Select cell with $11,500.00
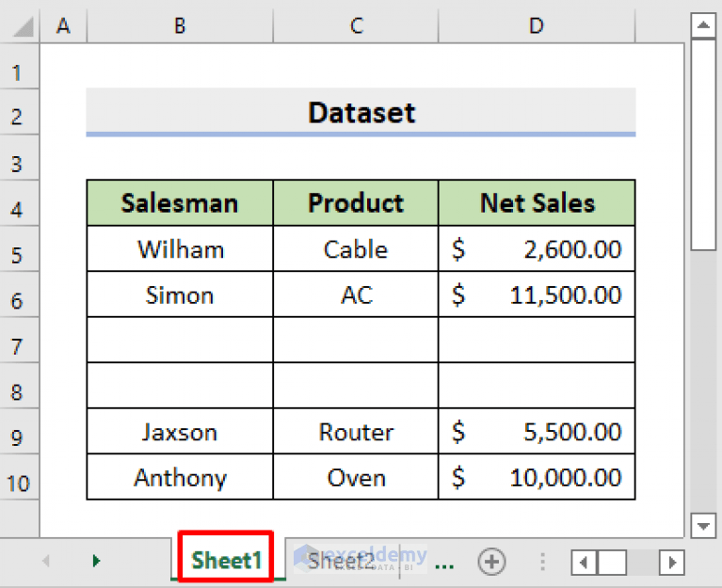The image size is (722, 588). [x=537, y=294]
